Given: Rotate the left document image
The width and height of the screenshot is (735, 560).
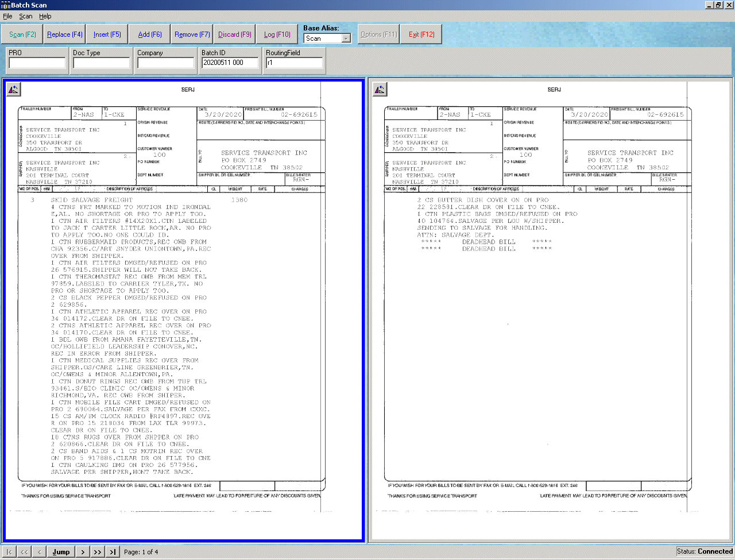Looking at the screenshot, I should (x=13, y=89).
